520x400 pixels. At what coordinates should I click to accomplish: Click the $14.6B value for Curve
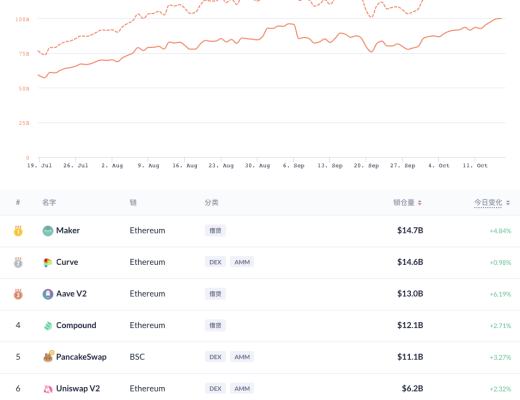coord(410,262)
